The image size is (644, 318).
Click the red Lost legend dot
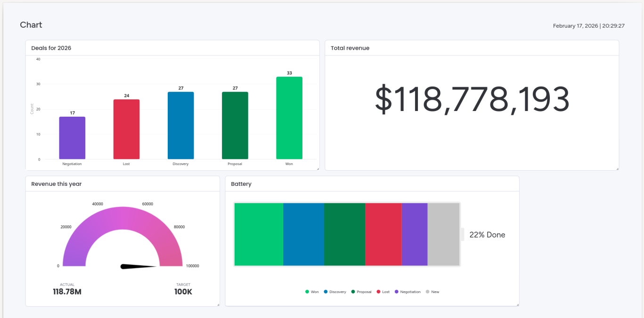coord(378,292)
